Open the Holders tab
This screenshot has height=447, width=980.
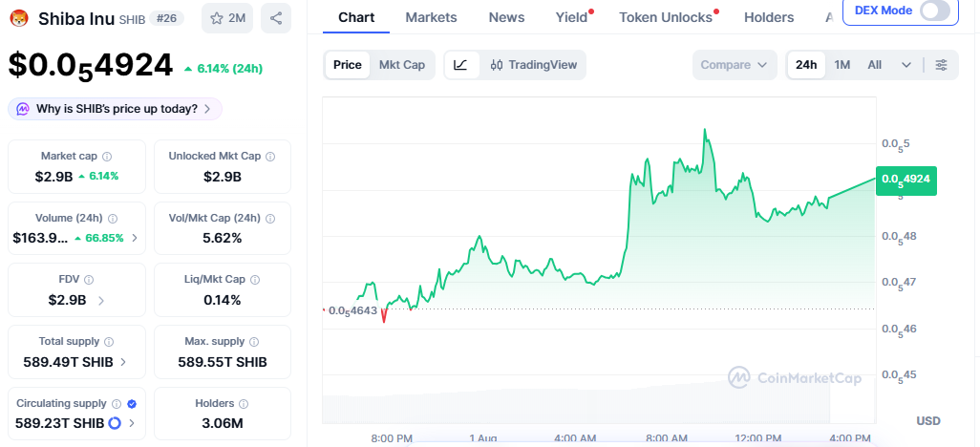coord(769,17)
